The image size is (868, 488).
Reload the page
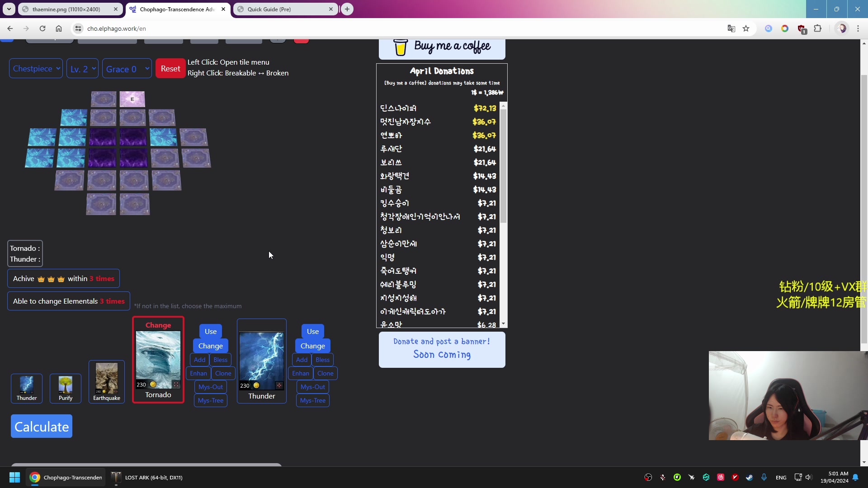pos(42,28)
